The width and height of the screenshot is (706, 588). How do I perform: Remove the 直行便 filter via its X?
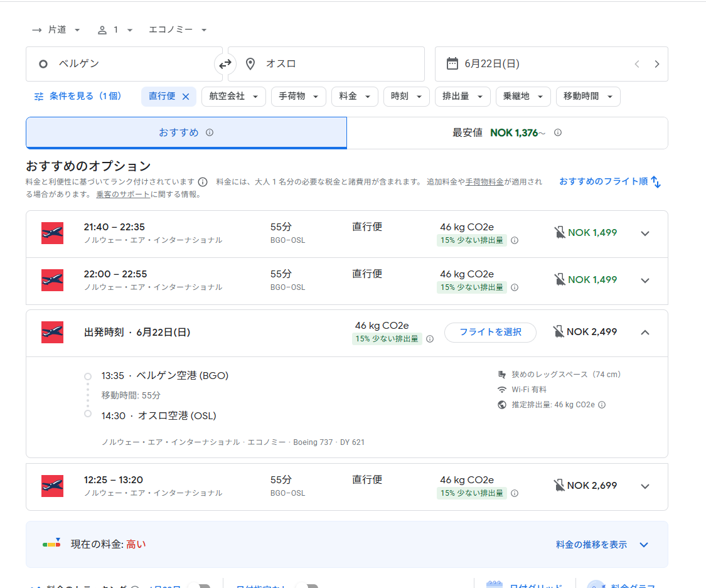point(185,96)
